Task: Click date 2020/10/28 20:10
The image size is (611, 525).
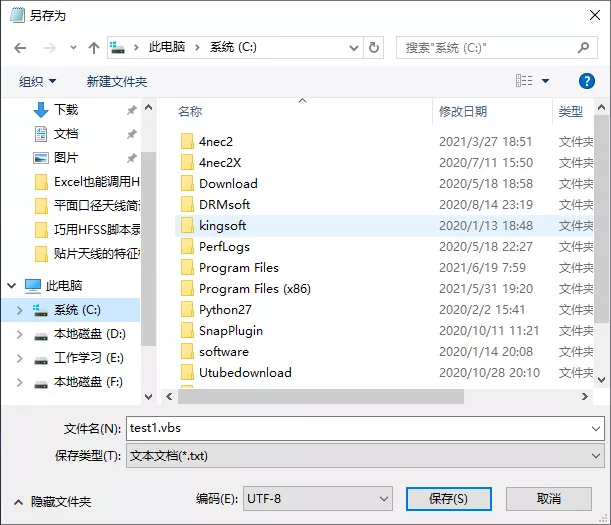Action: [x=489, y=373]
